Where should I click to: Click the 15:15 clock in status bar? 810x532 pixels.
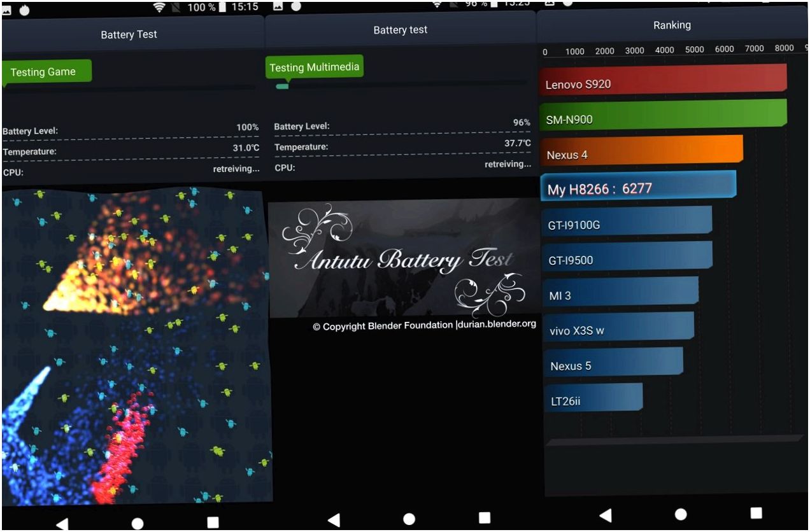tap(245, 7)
